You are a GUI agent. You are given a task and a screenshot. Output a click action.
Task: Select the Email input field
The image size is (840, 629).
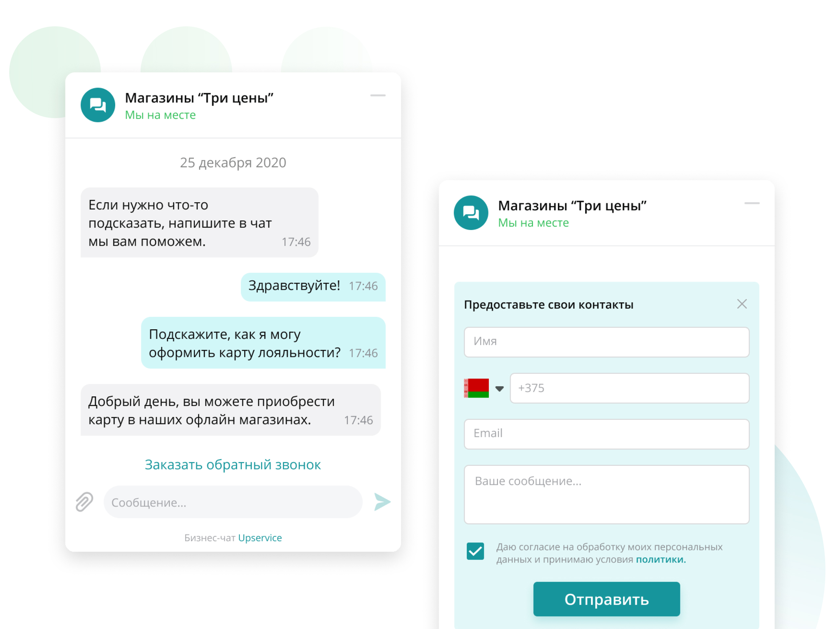[x=607, y=433]
